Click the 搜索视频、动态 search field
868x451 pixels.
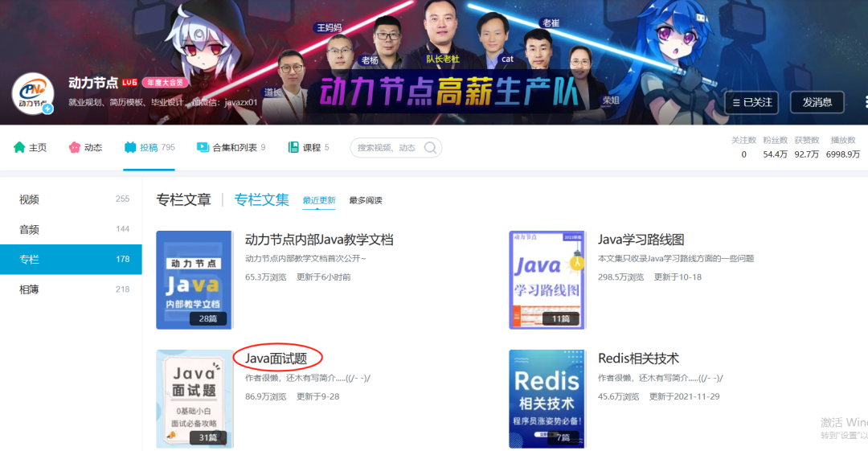(387, 148)
